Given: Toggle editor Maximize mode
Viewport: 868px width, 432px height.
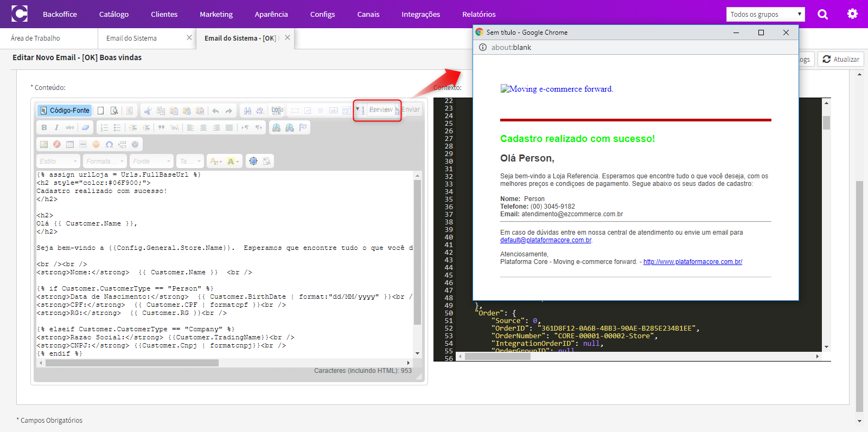Looking at the screenshot, I should pyautogui.click(x=253, y=161).
